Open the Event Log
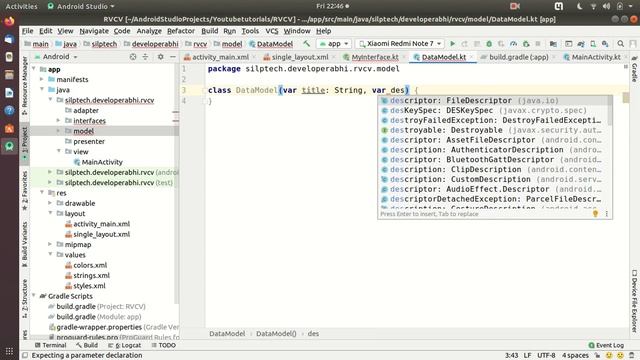This screenshot has height=360, width=640. click(606, 345)
